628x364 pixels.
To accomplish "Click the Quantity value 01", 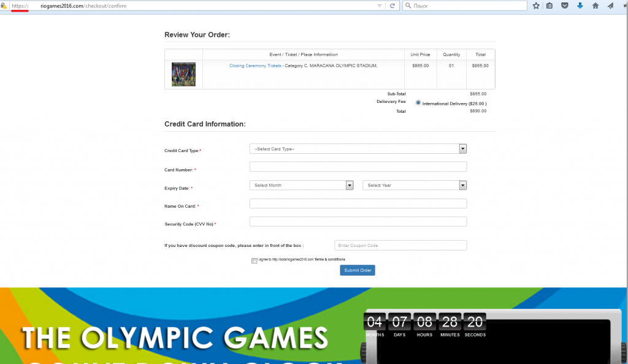I will [451, 66].
